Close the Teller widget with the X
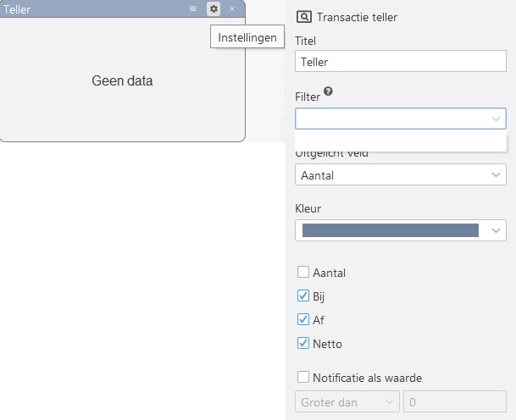 232,8
